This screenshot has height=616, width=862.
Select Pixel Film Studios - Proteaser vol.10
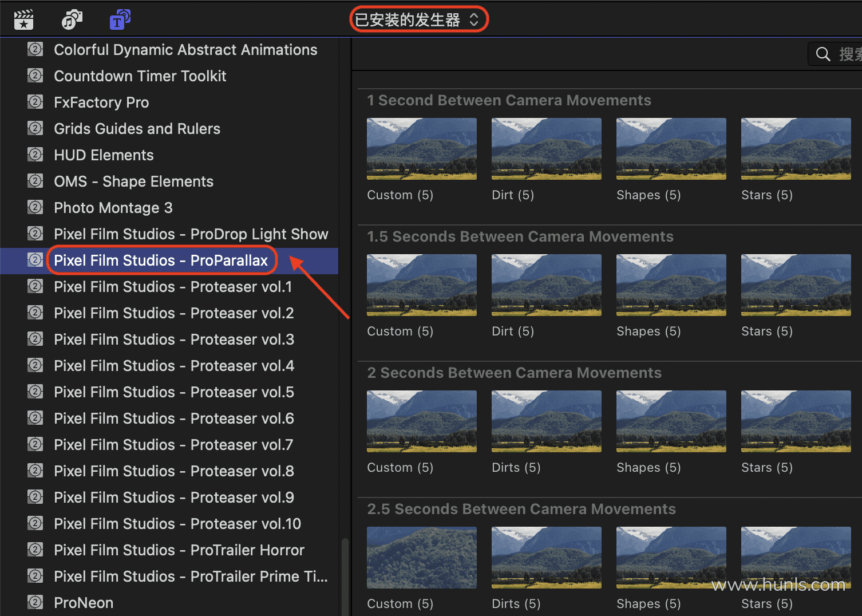(169, 524)
